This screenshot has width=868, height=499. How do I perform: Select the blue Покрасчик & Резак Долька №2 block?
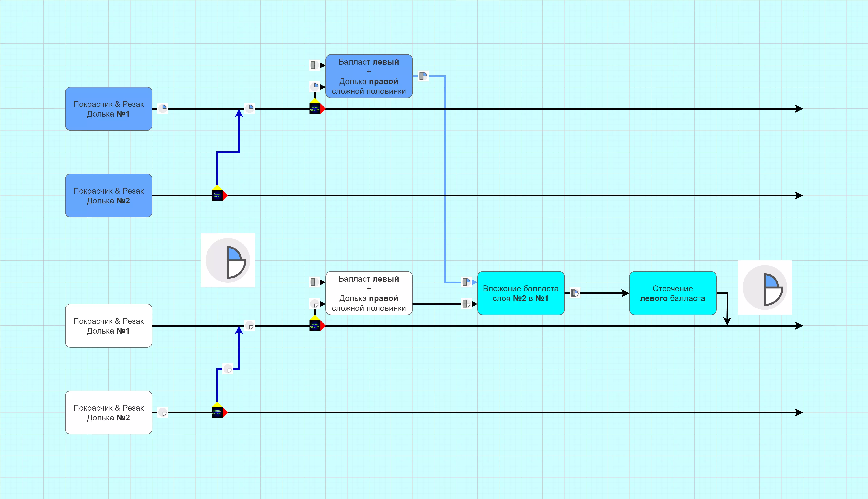109,195
